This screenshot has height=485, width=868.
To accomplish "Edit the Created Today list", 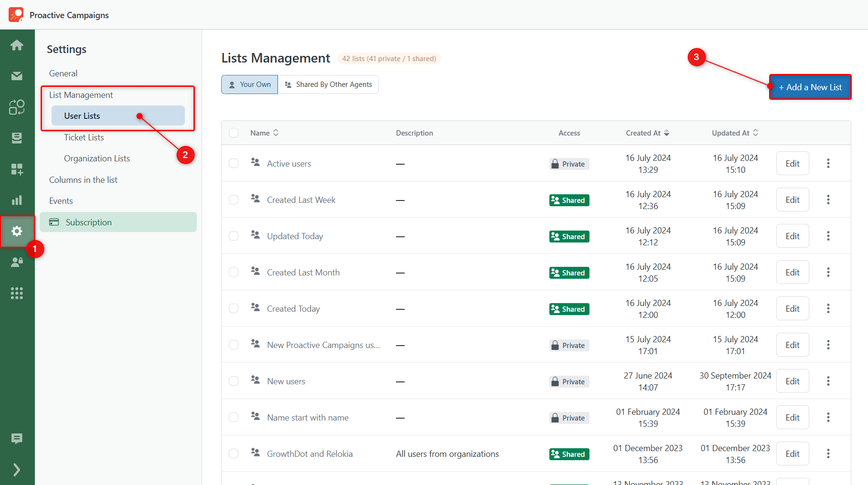I will tap(793, 308).
